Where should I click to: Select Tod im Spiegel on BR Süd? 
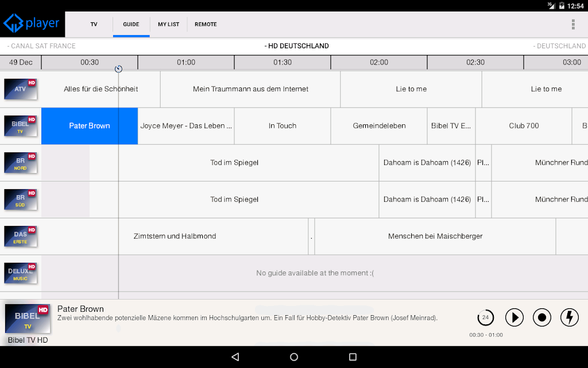coord(234,200)
